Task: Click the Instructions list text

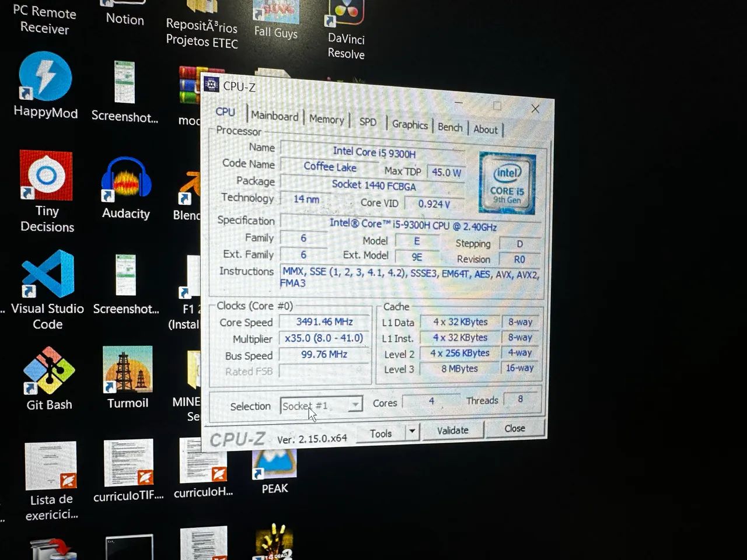Action: point(410,278)
